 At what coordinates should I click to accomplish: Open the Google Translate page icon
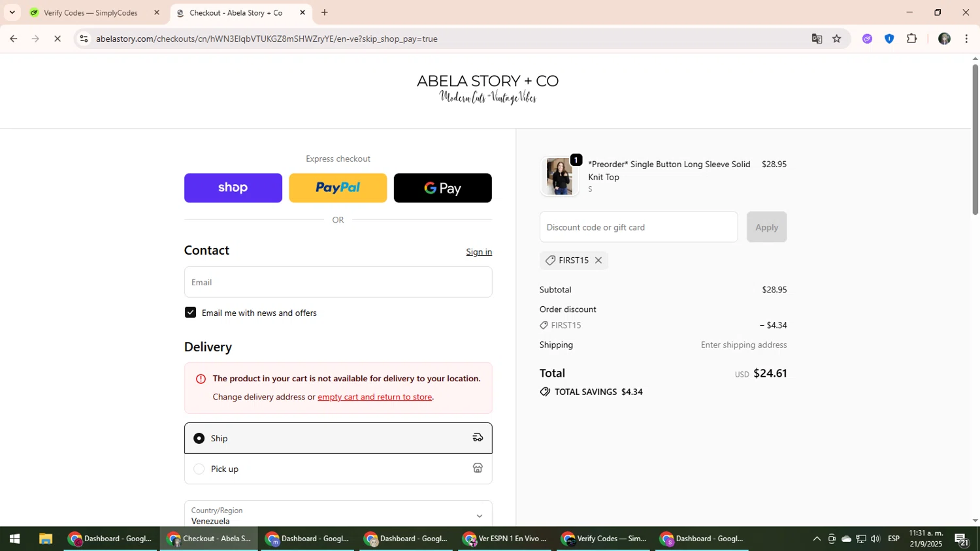pos(817,39)
